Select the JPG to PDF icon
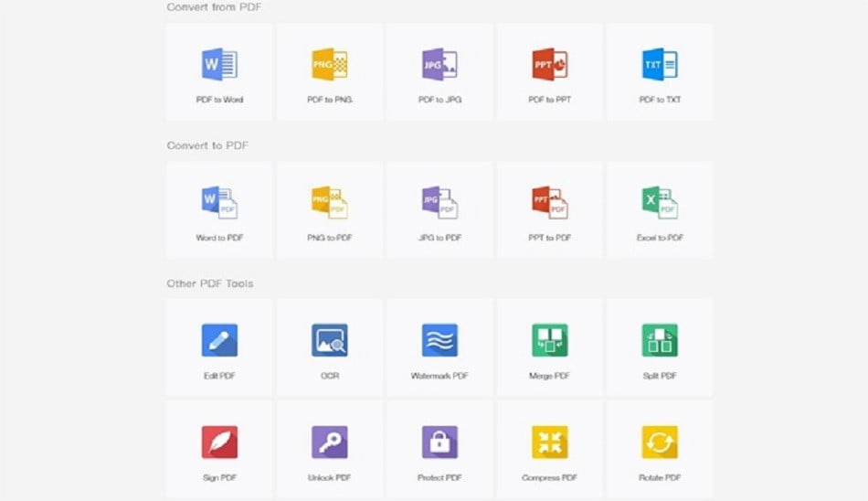 click(439, 202)
